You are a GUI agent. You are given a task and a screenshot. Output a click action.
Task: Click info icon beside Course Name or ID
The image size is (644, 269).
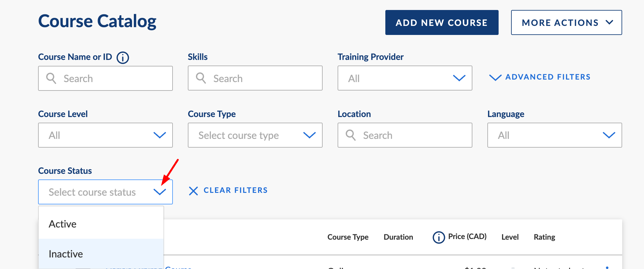pyautogui.click(x=123, y=58)
